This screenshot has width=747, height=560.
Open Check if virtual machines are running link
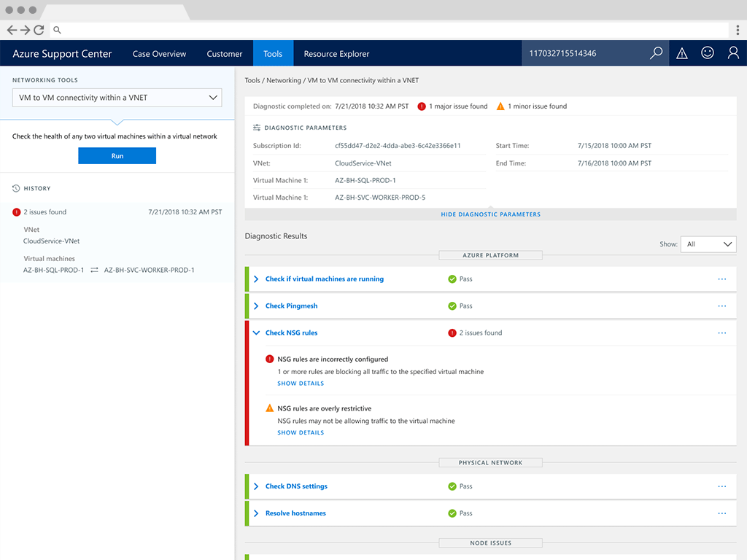(325, 279)
